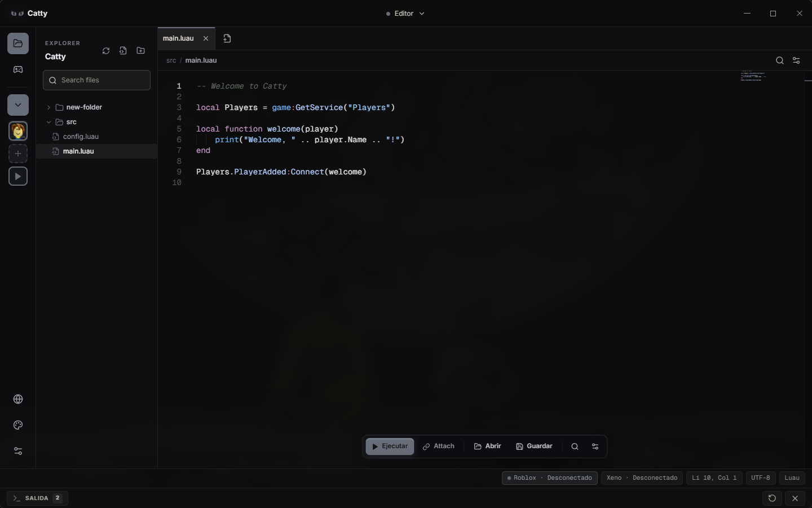Image resolution: width=812 pixels, height=508 pixels.
Task: Toggle the SALIDA output panel
Action: pos(37,498)
